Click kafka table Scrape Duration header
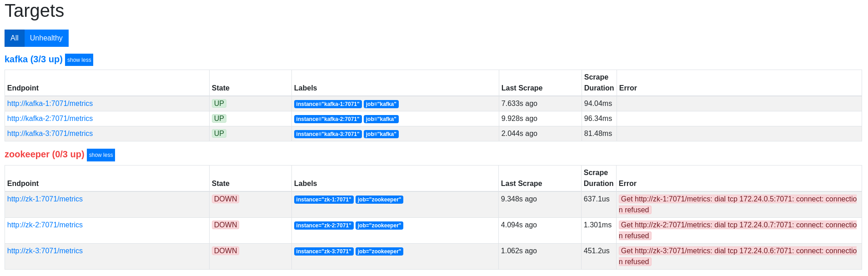868x276 pixels. (599, 83)
